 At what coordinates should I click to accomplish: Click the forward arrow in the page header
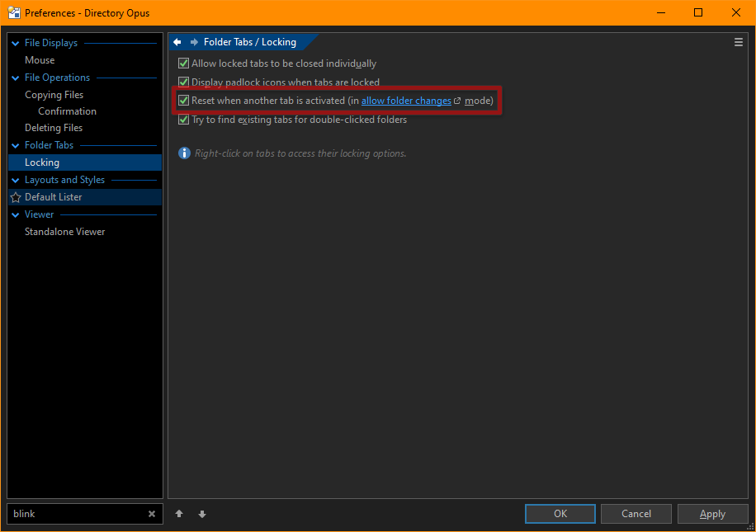coord(194,42)
